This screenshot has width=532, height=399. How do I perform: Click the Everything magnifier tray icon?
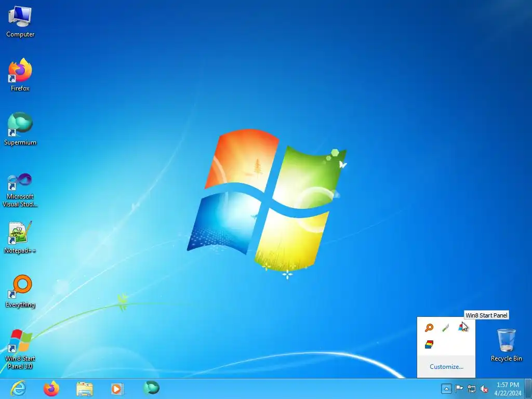click(429, 327)
